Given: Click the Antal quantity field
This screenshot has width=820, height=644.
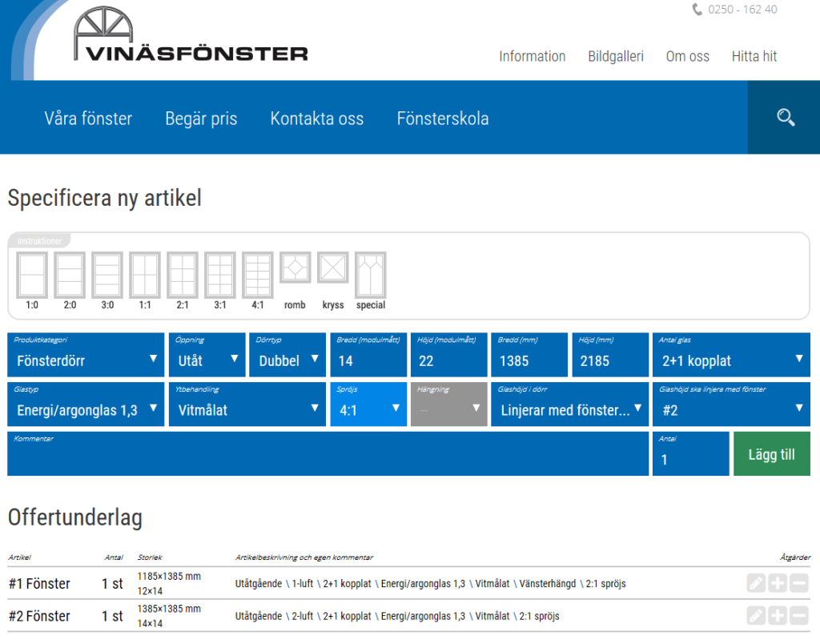Looking at the screenshot, I should pos(690,453).
